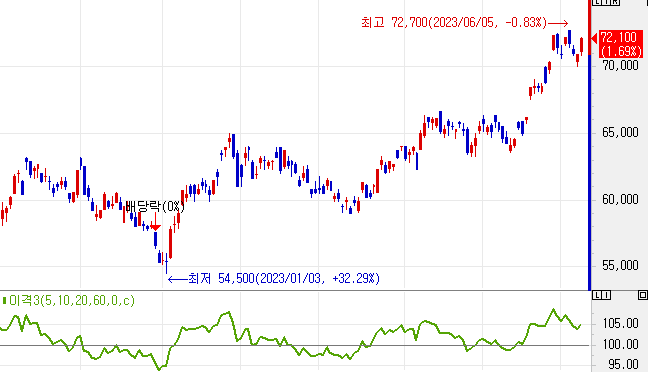Maximize the indicator pane with square icon
Viewport: 648px width, 372px height.
(x=643, y=295)
